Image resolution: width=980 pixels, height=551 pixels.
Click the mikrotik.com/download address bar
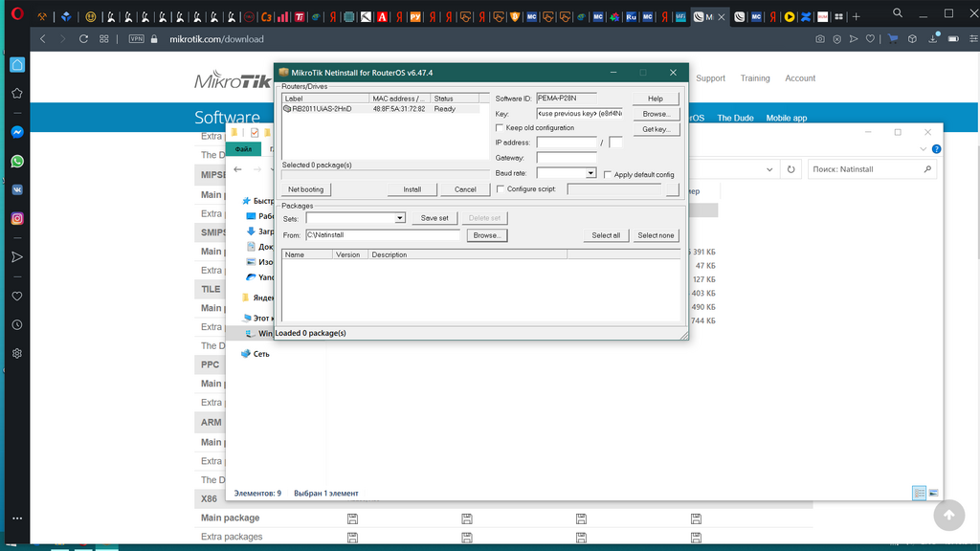coord(216,38)
